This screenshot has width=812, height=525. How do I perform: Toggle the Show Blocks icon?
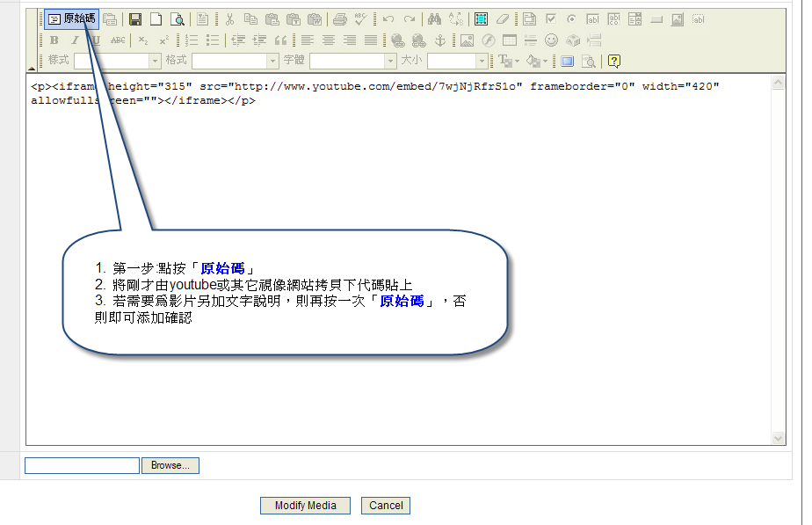[x=589, y=61]
